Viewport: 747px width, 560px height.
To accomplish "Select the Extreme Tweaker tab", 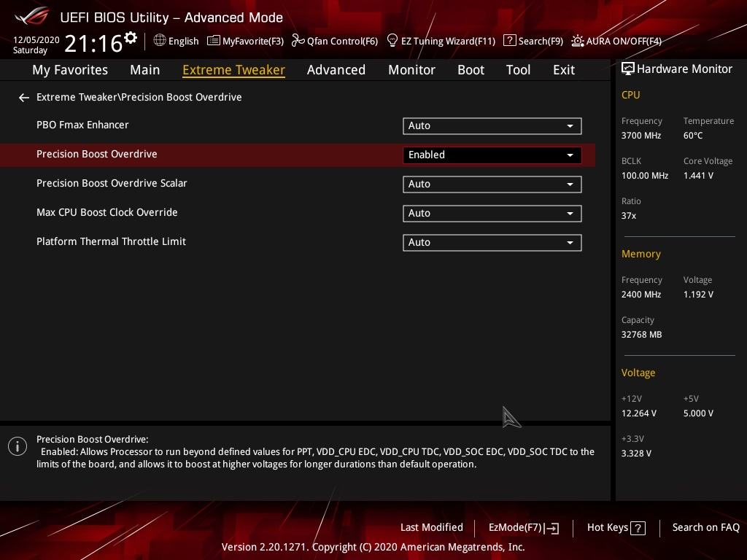I will point(234,70).
